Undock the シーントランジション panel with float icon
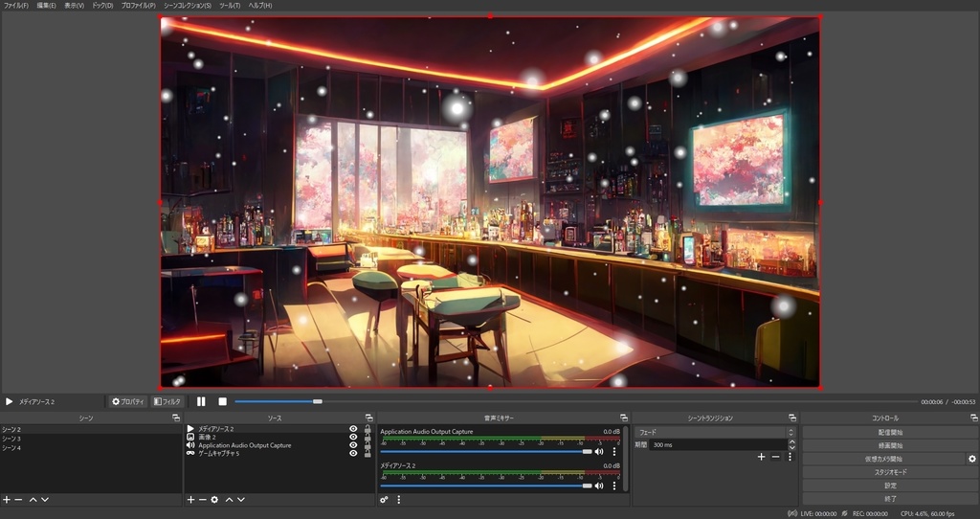The image size is (980, 519). (792, 417)
